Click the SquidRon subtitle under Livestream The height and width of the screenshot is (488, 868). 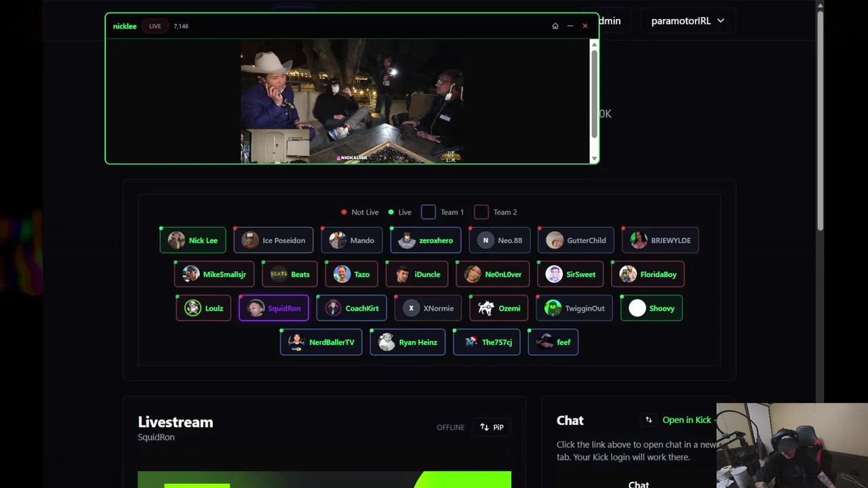[156, 437]
